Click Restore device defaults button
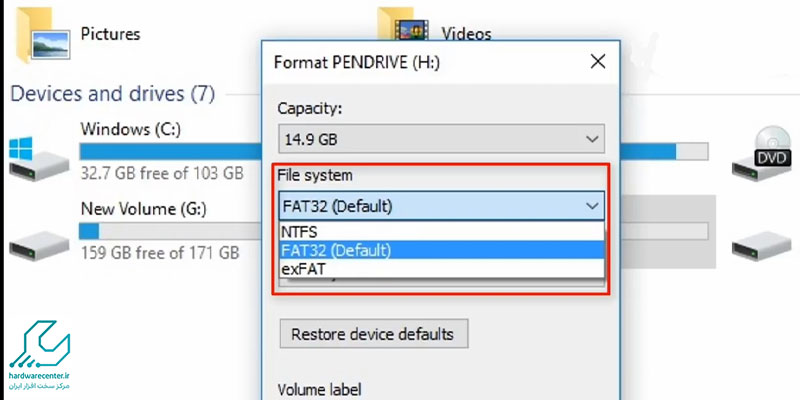800x400 pixels. tap(374, 334)
